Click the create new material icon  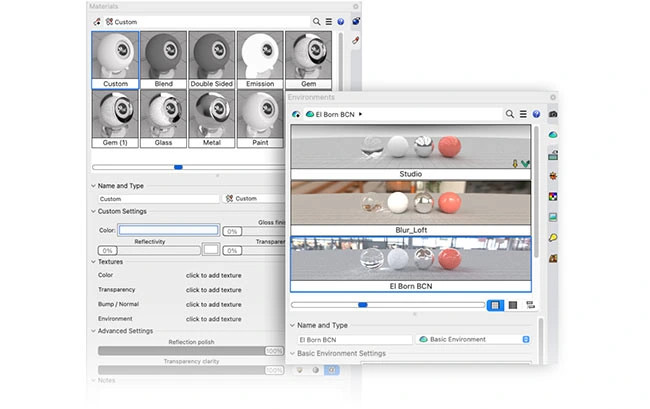click(97, 22)
